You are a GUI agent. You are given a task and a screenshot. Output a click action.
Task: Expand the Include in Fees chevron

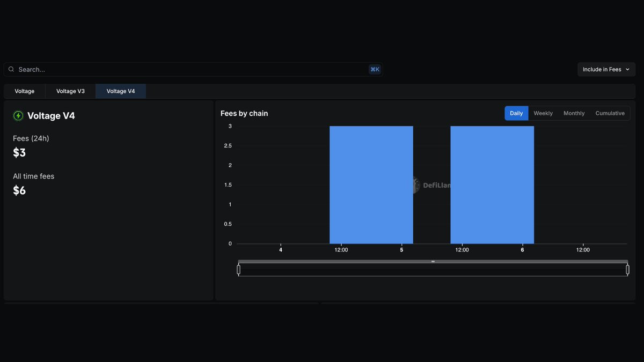click(627, 70)
